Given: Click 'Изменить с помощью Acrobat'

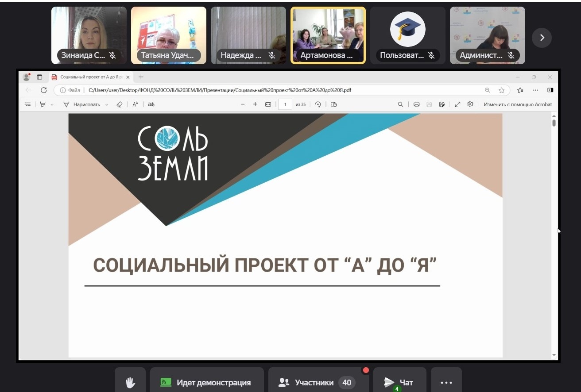Looking at the screenshot, I should click(518, 104).
